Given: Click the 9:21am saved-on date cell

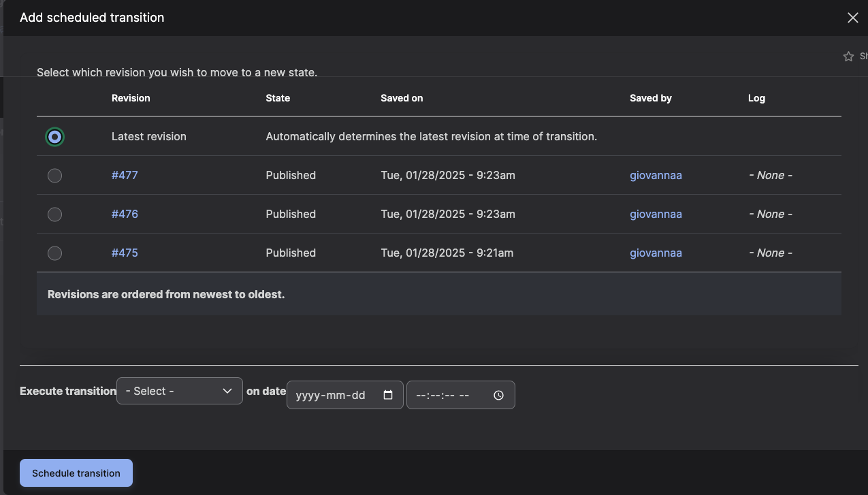Looking at the screenshot, I should point(447,253).
